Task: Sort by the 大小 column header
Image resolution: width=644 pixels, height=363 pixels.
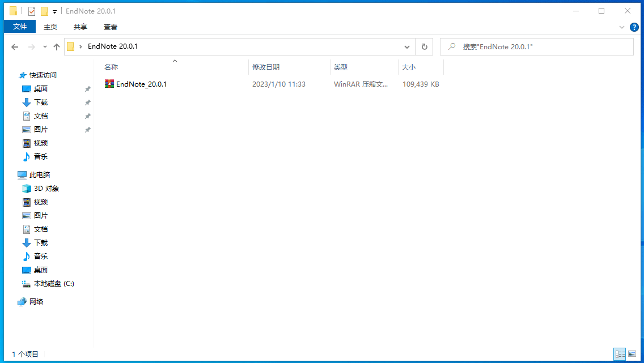Action: (409, 67)
